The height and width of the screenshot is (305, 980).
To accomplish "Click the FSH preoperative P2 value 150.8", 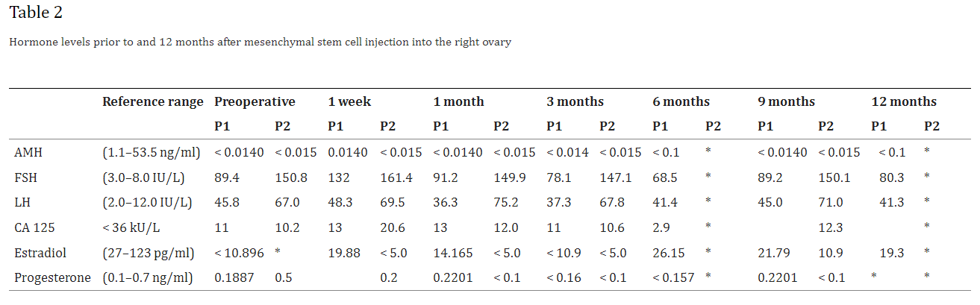I will coord(290,177).
